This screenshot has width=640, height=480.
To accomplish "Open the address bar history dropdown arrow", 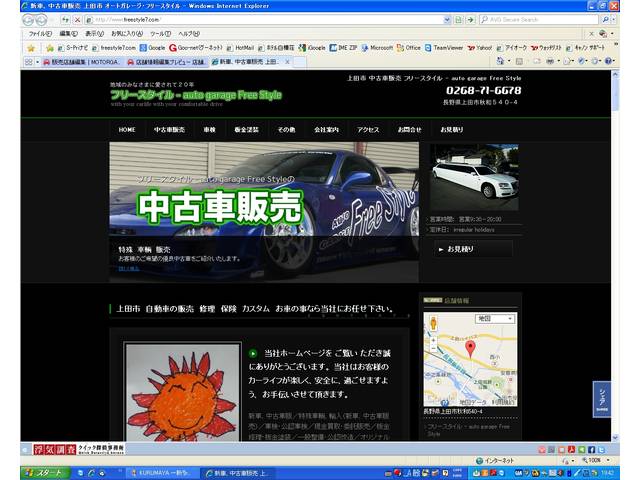I will [x=447, y=20].
